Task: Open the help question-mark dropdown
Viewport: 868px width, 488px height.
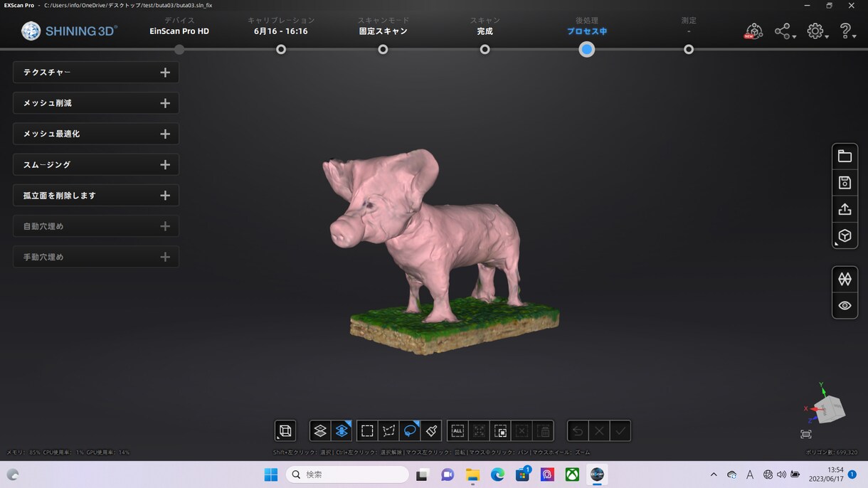Action: [847, 31]
